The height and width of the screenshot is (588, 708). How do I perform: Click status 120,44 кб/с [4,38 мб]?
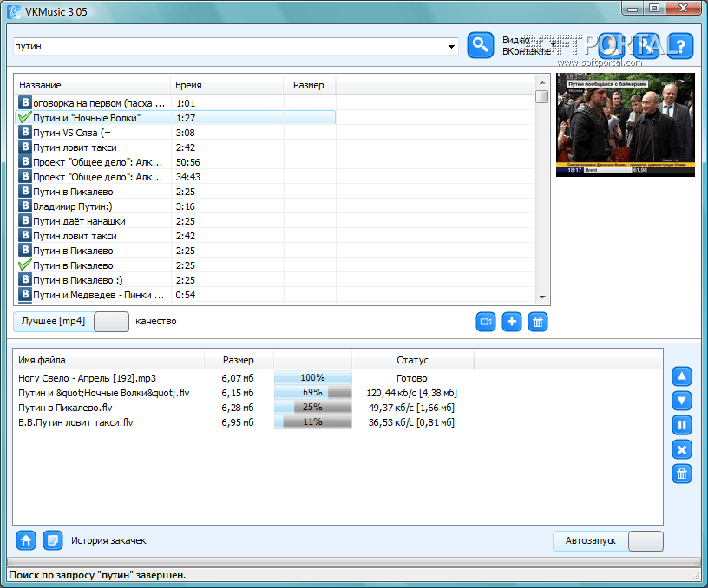(x=412, y=393)
